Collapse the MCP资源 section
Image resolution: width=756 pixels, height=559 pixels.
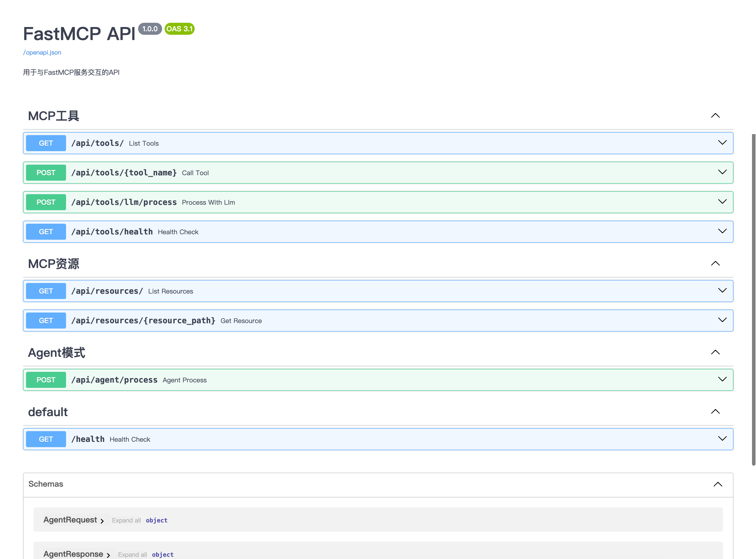click(x=715, y=263)
